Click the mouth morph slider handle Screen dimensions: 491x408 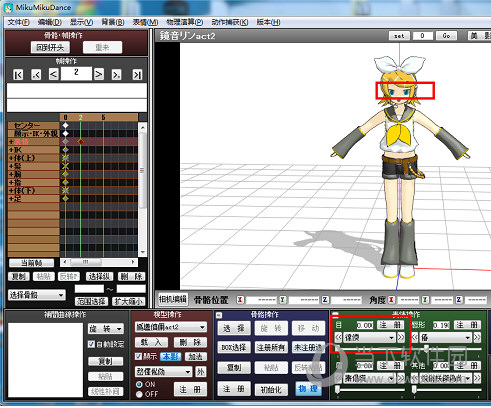click(x=426, y=348)
